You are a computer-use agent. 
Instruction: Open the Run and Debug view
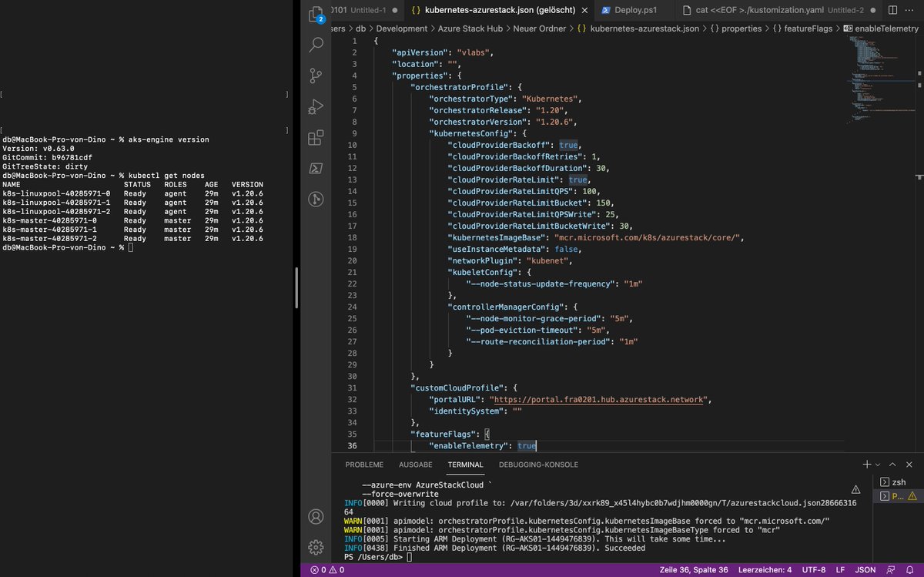click(316, 106)
